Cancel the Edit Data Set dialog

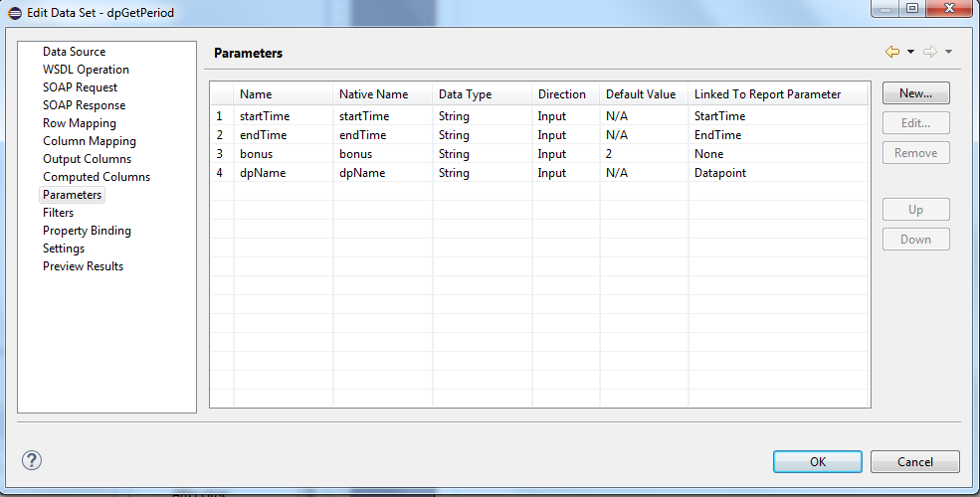click(x=914, y=462)
